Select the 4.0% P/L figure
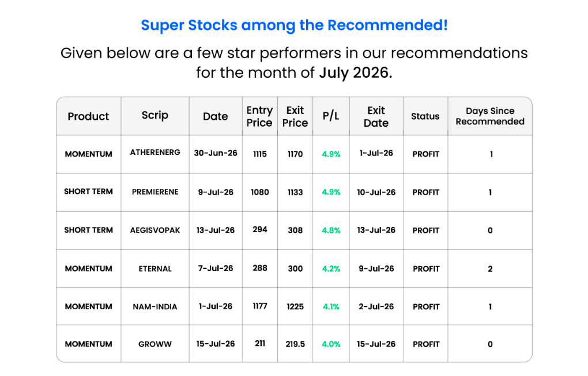The image size is (588, 376). (x=331, y=344)
